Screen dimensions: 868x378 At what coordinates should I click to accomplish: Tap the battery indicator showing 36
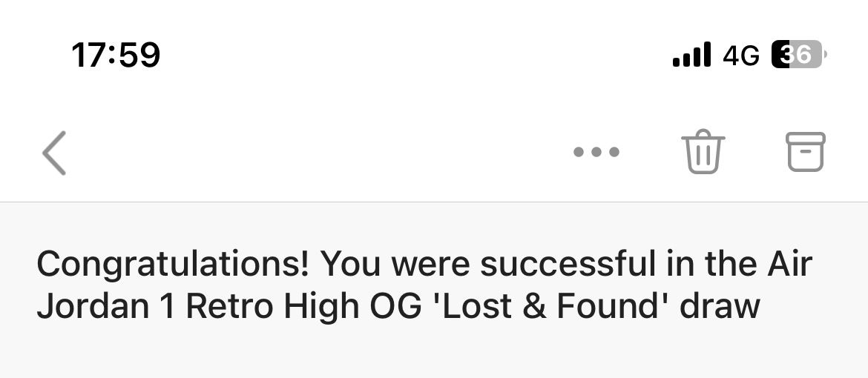pyautogui.click(x=799, y=54)
